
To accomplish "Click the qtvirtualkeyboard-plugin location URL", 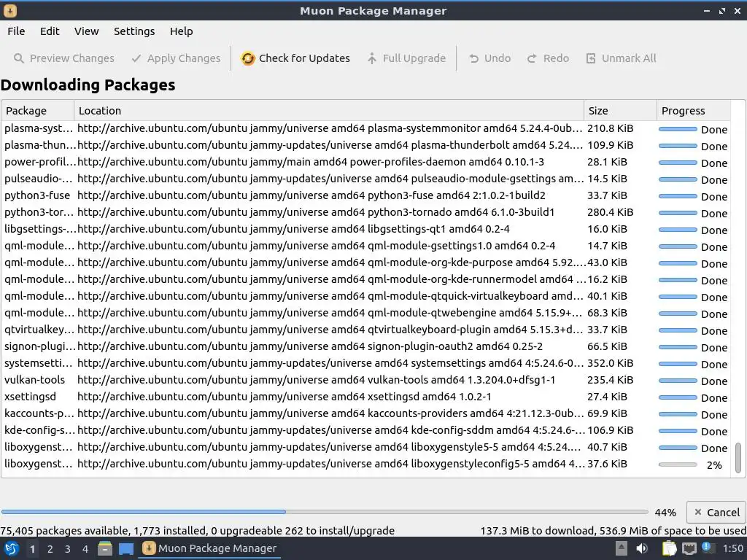I will [x=330, y=330].
